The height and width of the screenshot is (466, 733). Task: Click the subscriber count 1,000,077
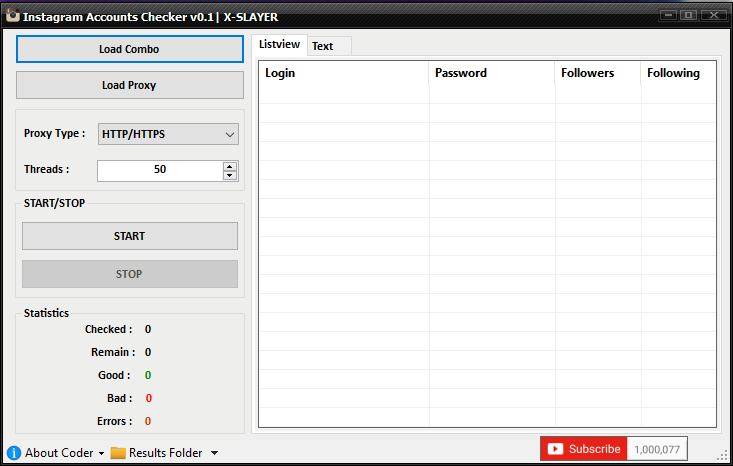coord(657,450)
